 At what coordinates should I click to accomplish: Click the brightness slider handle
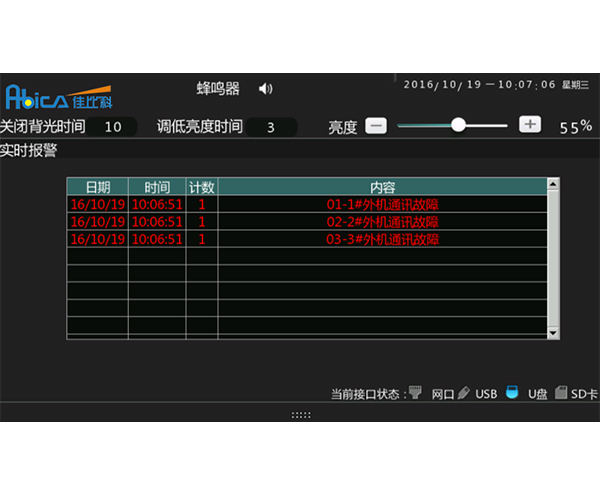(x=458, y=125)
